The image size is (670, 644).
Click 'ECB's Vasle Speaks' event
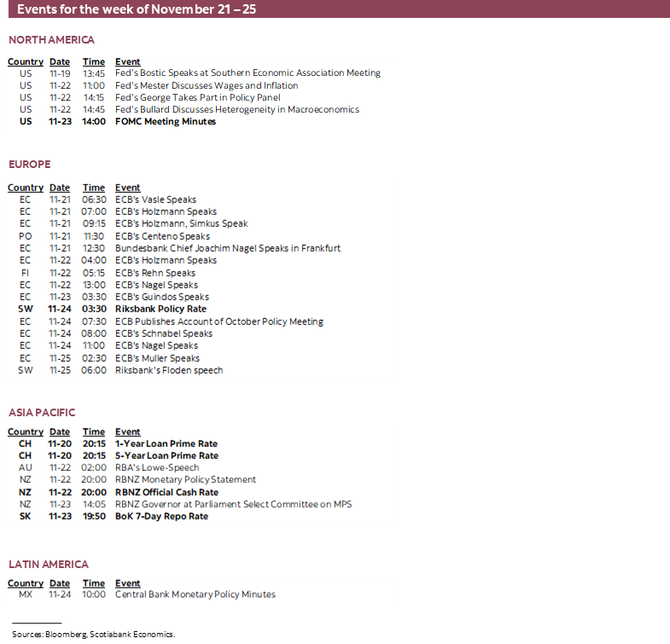pos(155,200)
